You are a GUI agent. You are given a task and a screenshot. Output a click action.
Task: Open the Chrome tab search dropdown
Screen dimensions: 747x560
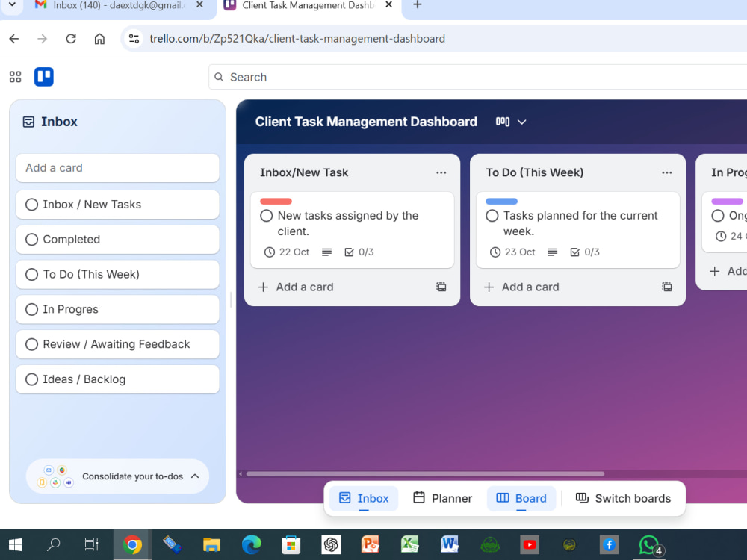tap(13, 4)
